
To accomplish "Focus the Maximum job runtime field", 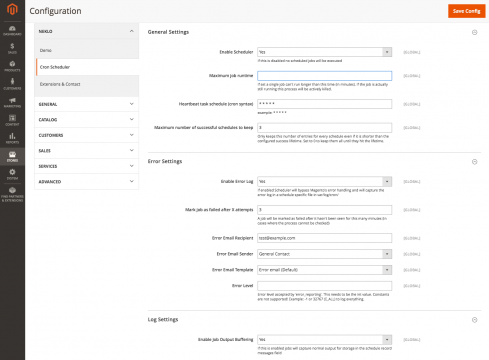I will pos(324,76).
